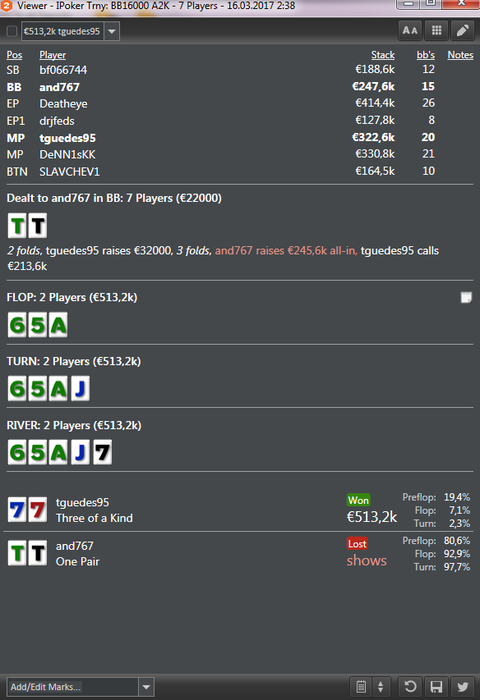Sort by the Pos column header
The height and width of the screenshot is (700, 480).
(x=14, y=55)
